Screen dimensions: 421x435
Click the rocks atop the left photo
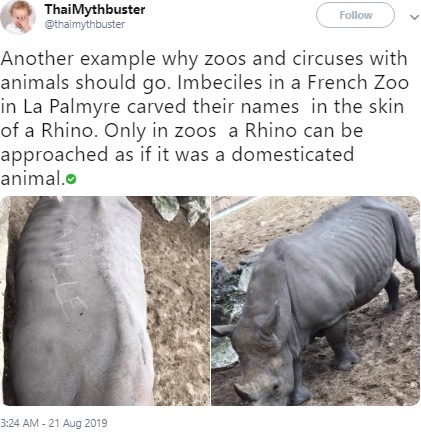coord(180,208)
